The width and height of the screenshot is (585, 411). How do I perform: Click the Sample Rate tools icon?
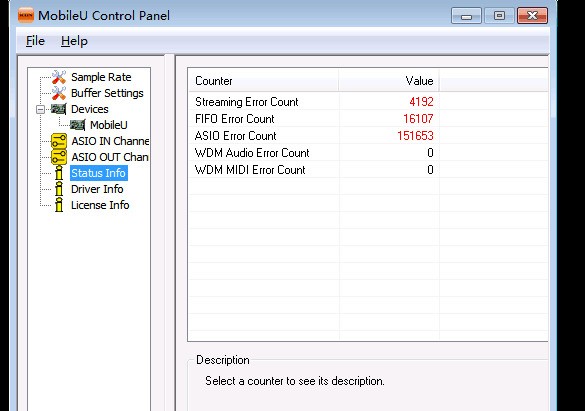(x=59, y=77)
